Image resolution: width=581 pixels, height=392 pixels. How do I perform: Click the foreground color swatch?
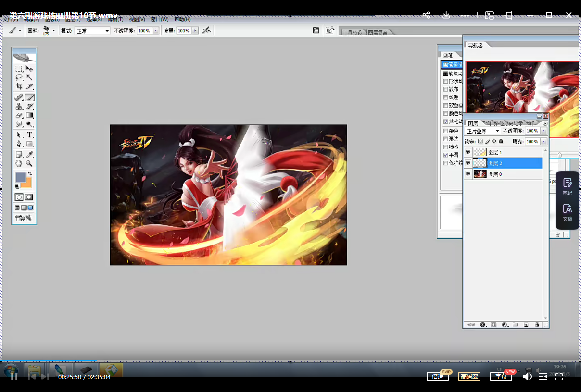[20, 177]
